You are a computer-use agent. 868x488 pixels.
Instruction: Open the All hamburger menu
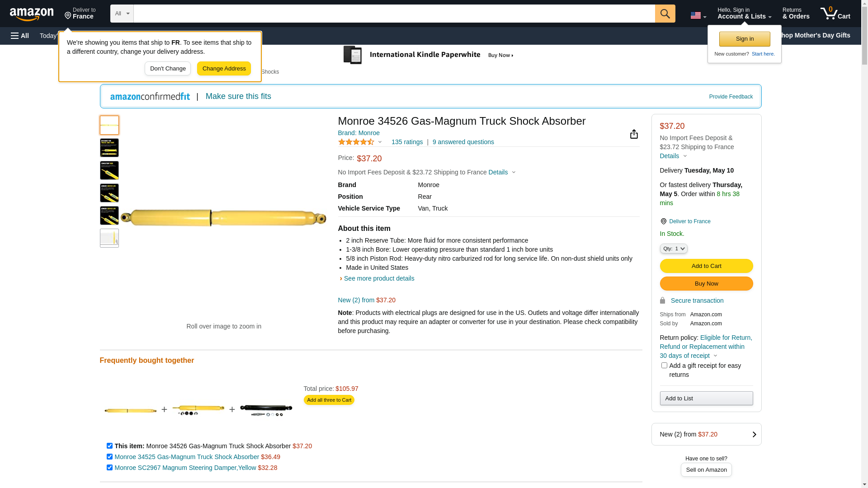pos(20,36)
